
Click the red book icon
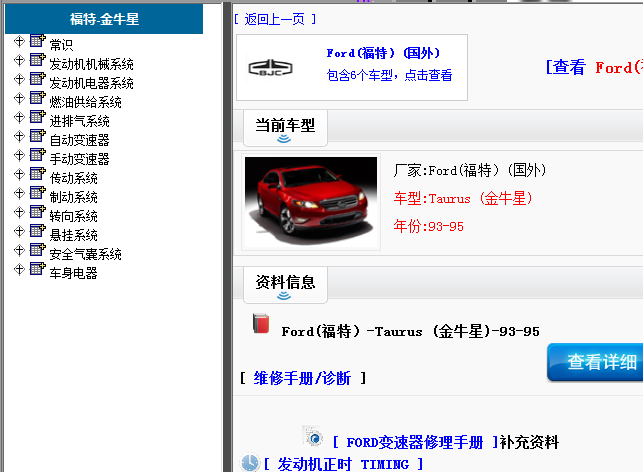pyautogui.click(x=261, y=324)
